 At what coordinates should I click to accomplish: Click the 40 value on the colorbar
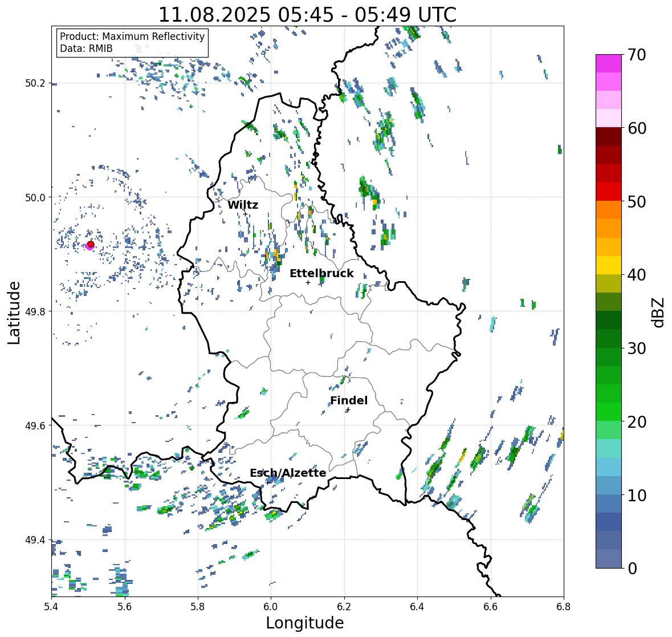coord(637,275)
